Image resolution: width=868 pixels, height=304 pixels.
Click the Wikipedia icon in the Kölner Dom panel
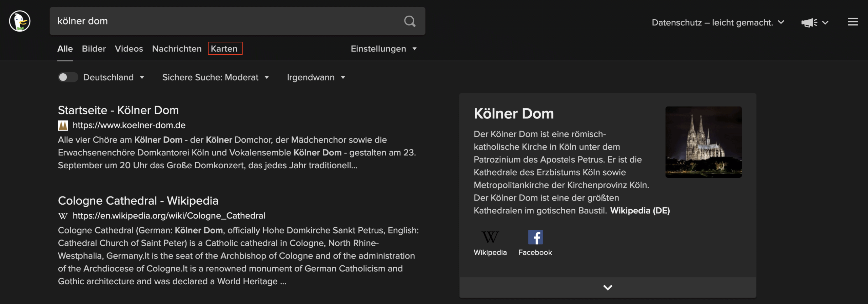[490, 237]
